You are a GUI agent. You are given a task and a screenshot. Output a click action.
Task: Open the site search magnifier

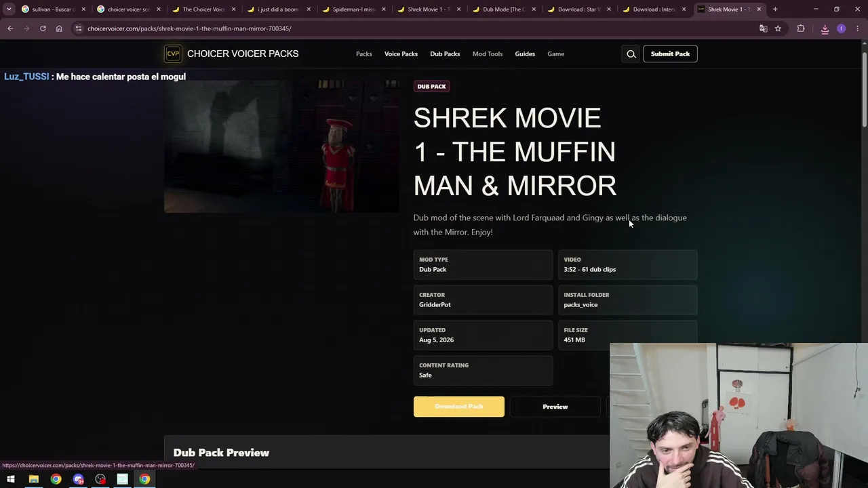coord(631,54)
